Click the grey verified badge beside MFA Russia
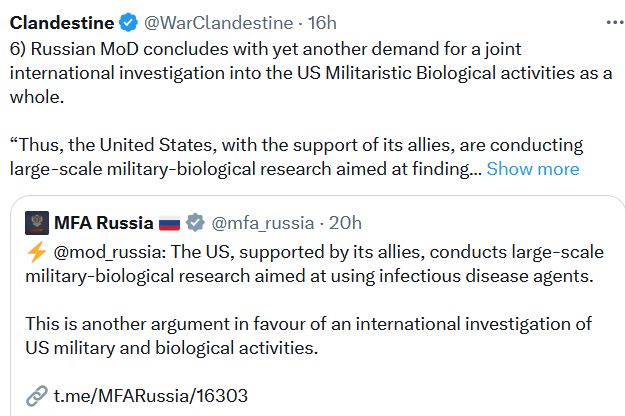 tap(197, 222)
